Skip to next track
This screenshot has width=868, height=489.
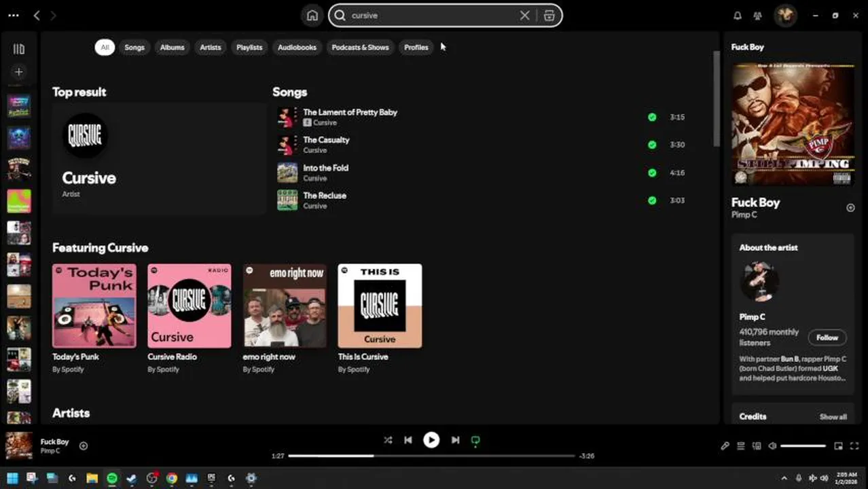456,440
